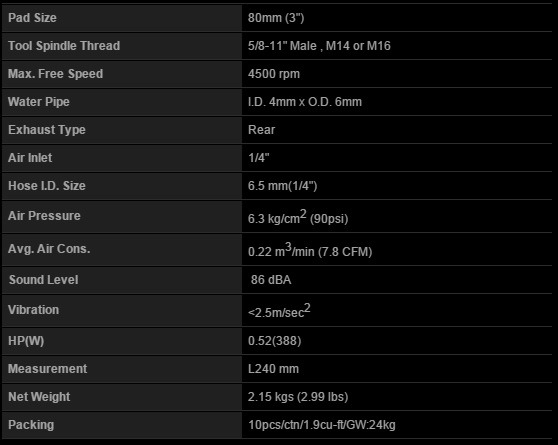The width and height of the screenshot is (558, 445).
Task: Select the 80mm (3") pad size value
Action: pos(276,18)
